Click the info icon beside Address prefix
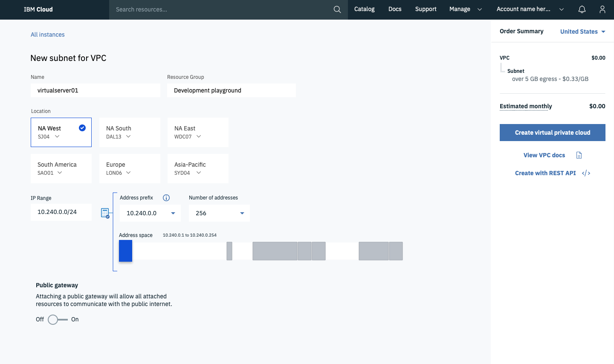 coord(166,197)
